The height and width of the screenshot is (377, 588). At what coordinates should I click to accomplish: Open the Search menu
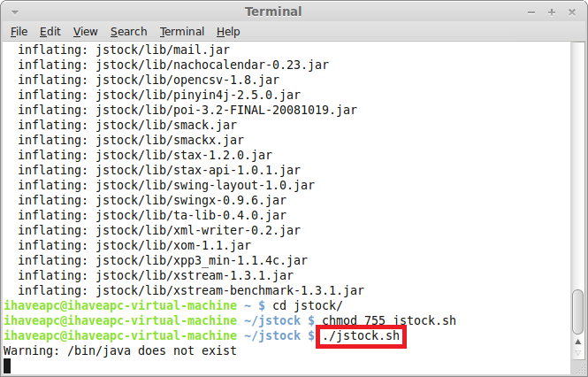coord(128,32)
